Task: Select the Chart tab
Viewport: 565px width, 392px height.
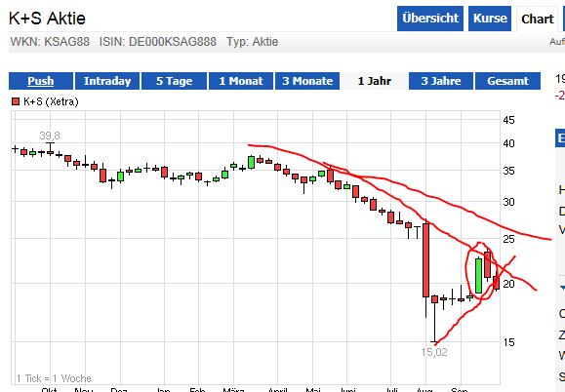Action: click(x=538, y=19)
